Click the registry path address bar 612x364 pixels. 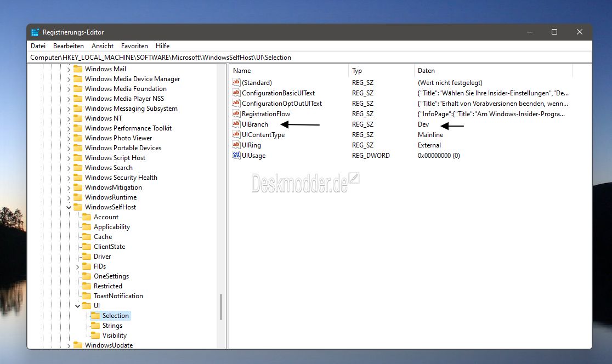pyautogui.click(x=309, y=58)
